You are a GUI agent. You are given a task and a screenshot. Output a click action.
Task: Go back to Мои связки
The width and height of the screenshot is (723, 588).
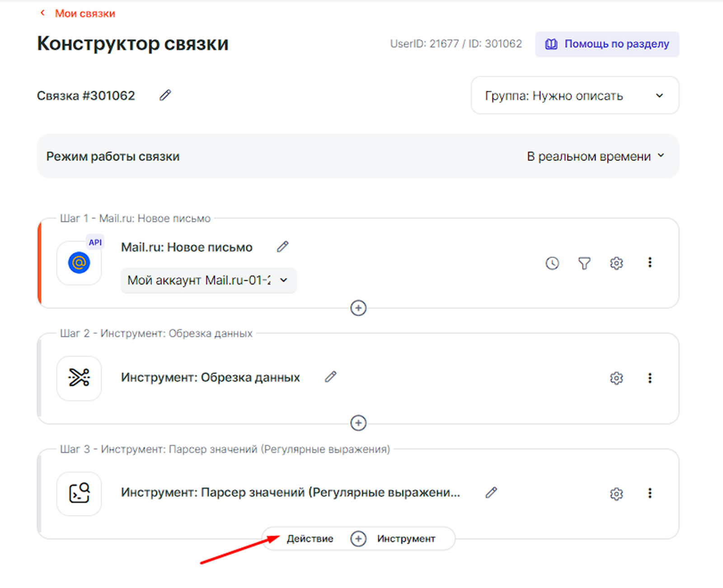pos(85,14)
